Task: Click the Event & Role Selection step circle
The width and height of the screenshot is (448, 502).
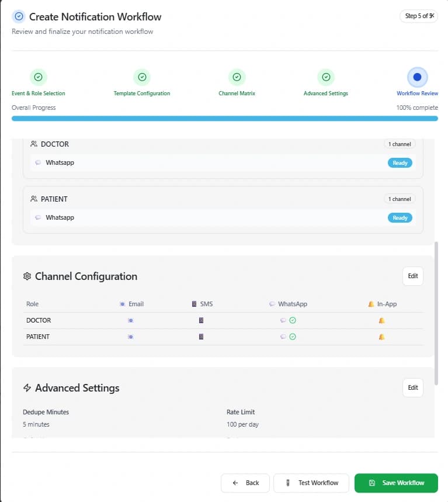Action: 38,77
